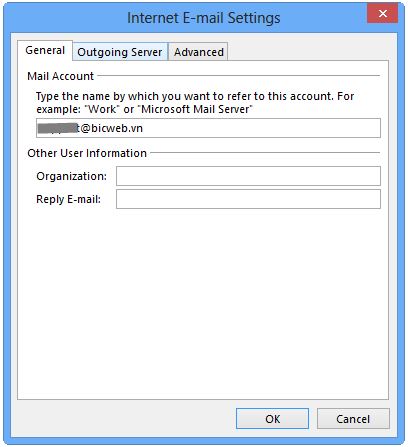Click the "Microsoft Mail Server" example text

tap(195, 109)
